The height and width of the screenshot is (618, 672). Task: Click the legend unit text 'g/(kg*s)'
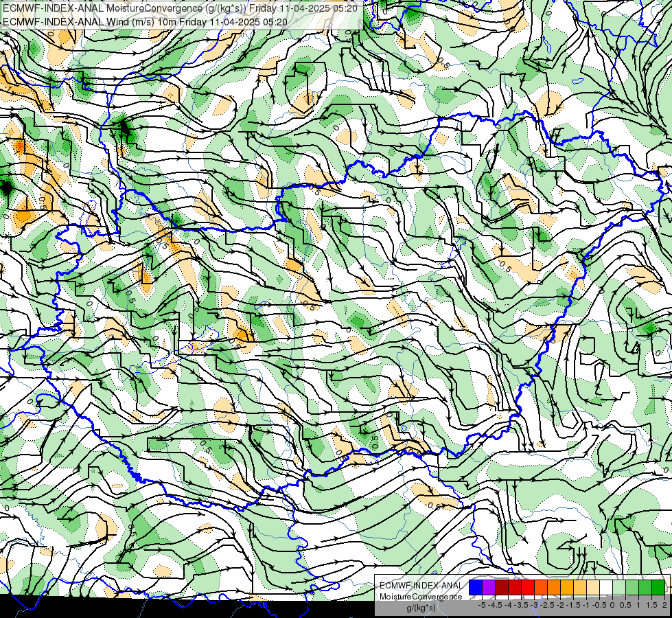click(421, 608)
